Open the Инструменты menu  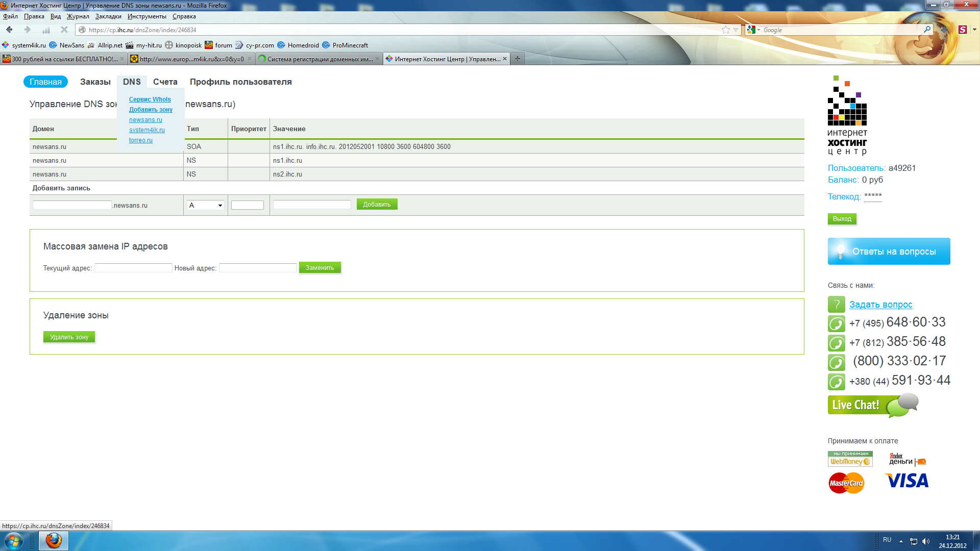pyautogui.click(x=147, y=16)
